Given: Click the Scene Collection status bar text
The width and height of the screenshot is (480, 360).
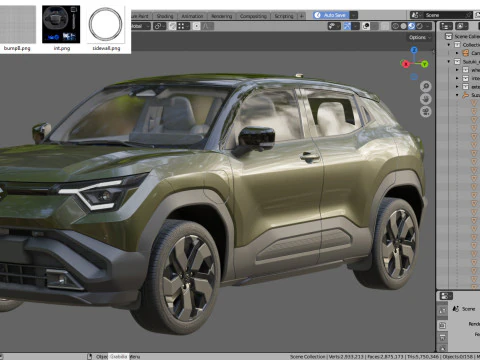Looking at the screenshot, I should click(308, 357).
